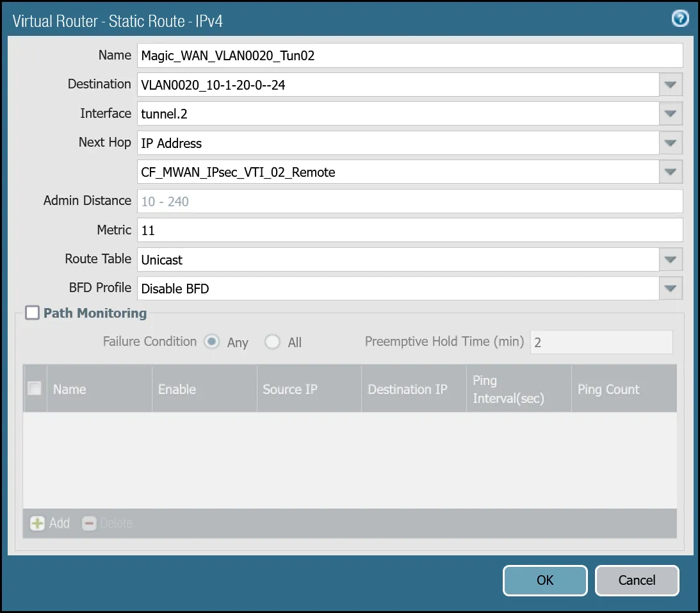Click the Cancel button

[637, 580]
